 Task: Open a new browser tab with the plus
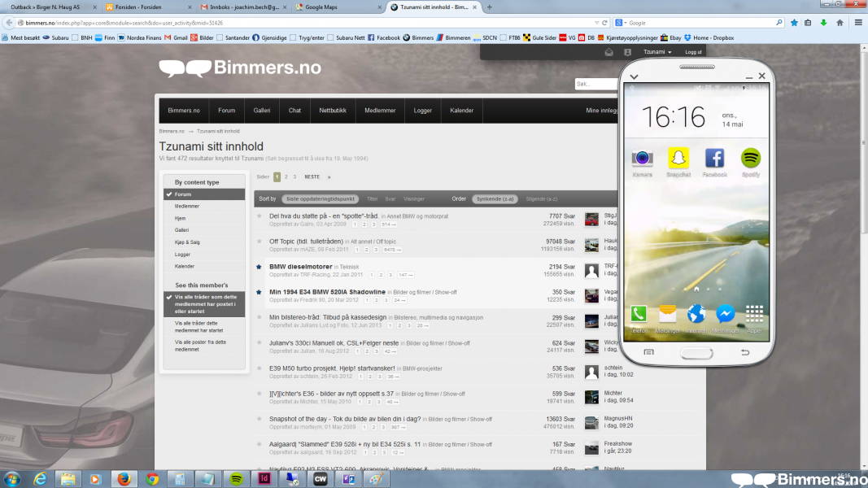coord(490,7)
